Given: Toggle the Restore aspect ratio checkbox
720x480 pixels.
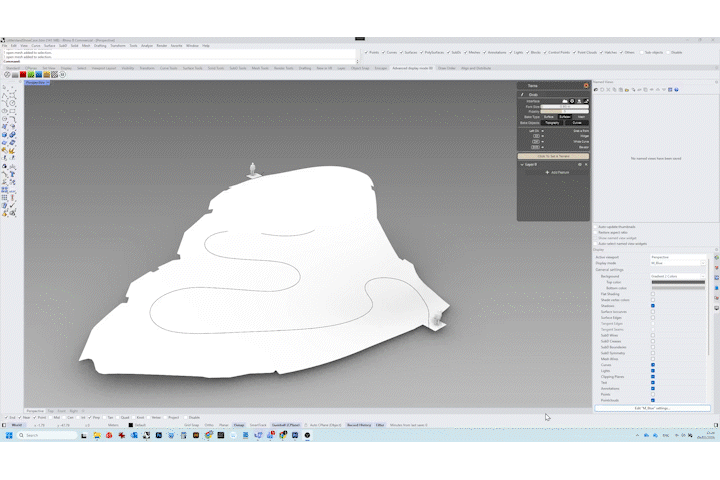Looking at the screenshot, I should pos(596,232).
